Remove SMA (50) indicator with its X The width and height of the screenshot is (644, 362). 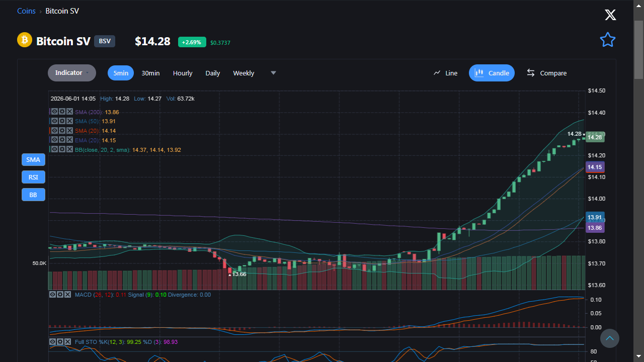(x=69, y=121)
